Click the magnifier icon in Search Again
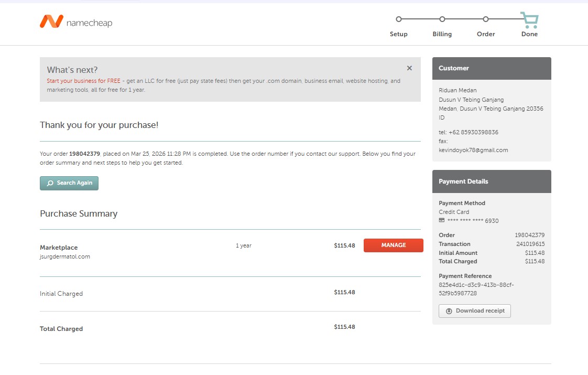 click(x=50, y=183)
